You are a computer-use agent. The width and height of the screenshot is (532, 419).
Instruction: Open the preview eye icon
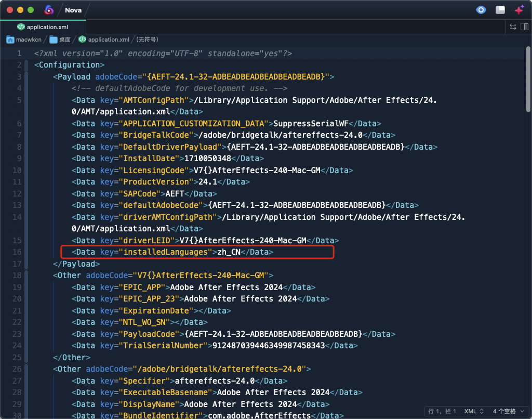(481, 10)
